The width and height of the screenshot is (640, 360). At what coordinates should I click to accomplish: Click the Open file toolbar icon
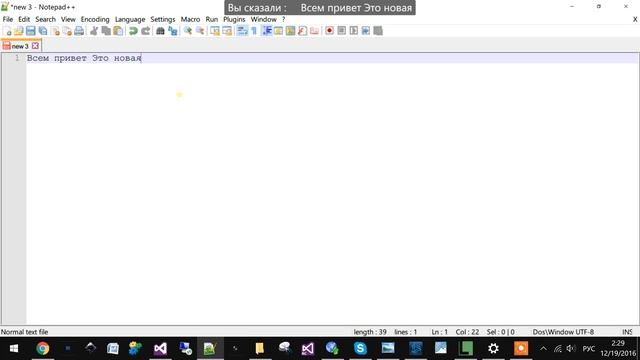click(x=19, y=31)
